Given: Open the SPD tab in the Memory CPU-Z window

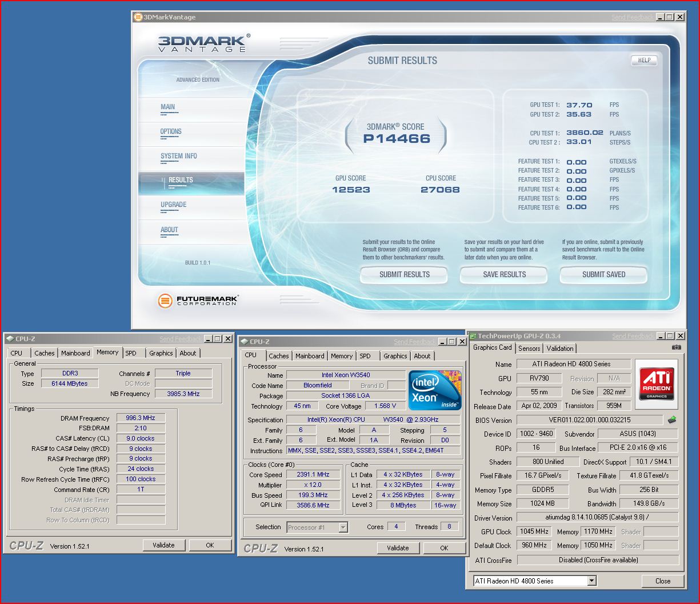Looking at the screenshot, I should [x=131, y=353].
